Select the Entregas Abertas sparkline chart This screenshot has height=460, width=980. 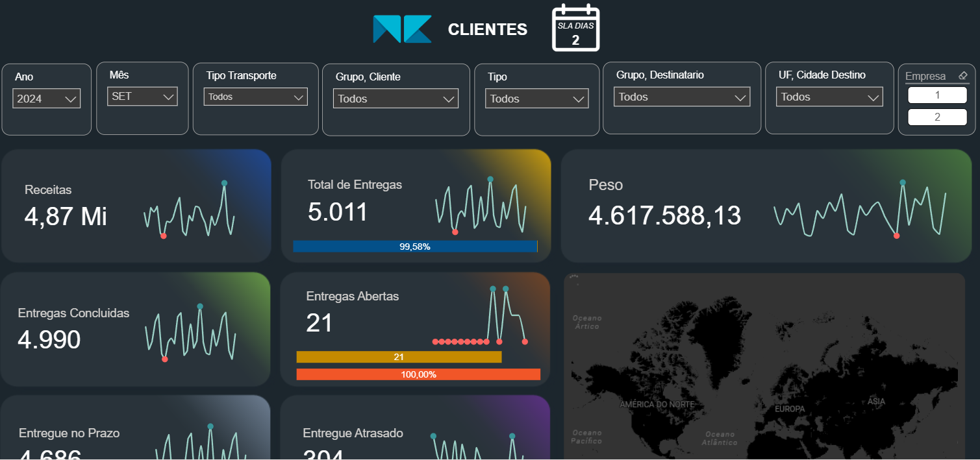(x=479, y=315)
